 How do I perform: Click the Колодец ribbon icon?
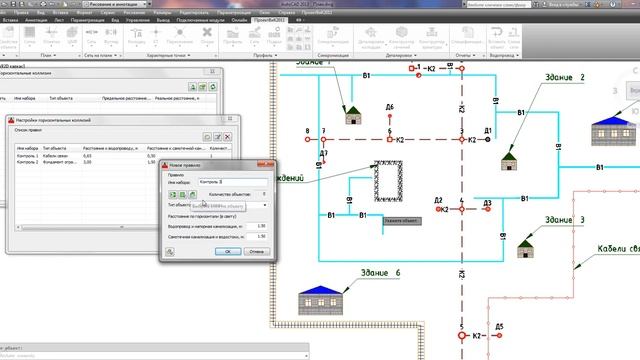(136, 36)
